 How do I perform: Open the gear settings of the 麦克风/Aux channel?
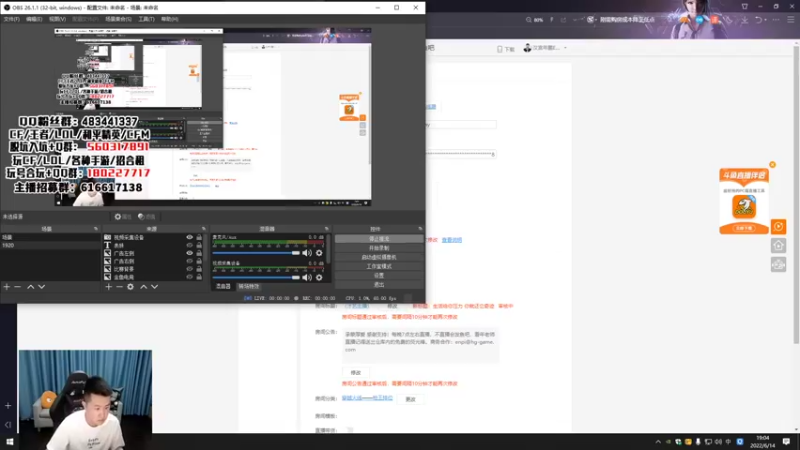[319, 253]
